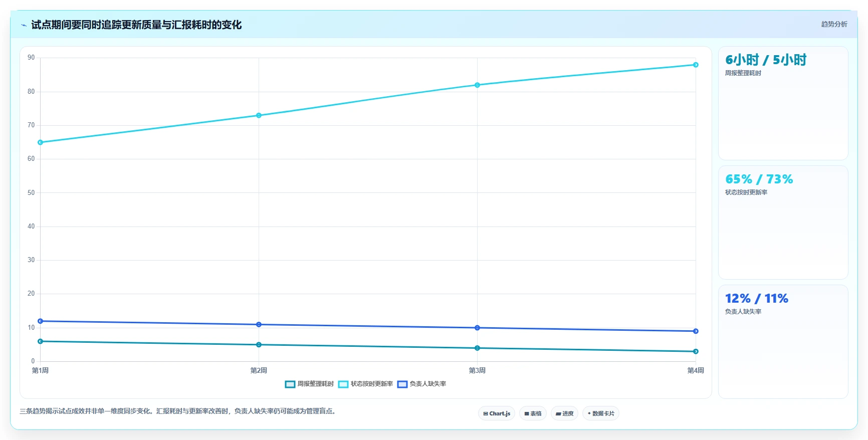This screenshot has width=868, height=440.
Task: Click the 第4周 x-axis label
Action: point(696,370)
